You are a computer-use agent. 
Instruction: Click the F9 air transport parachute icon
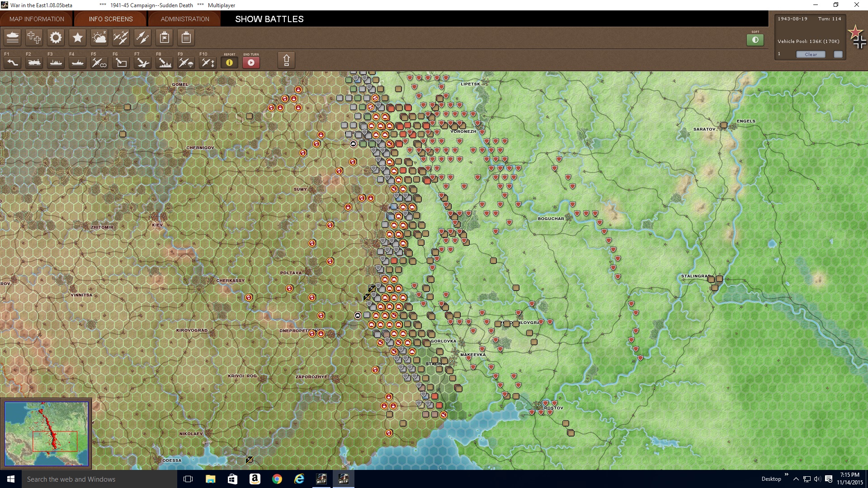[x=186, y=63]
